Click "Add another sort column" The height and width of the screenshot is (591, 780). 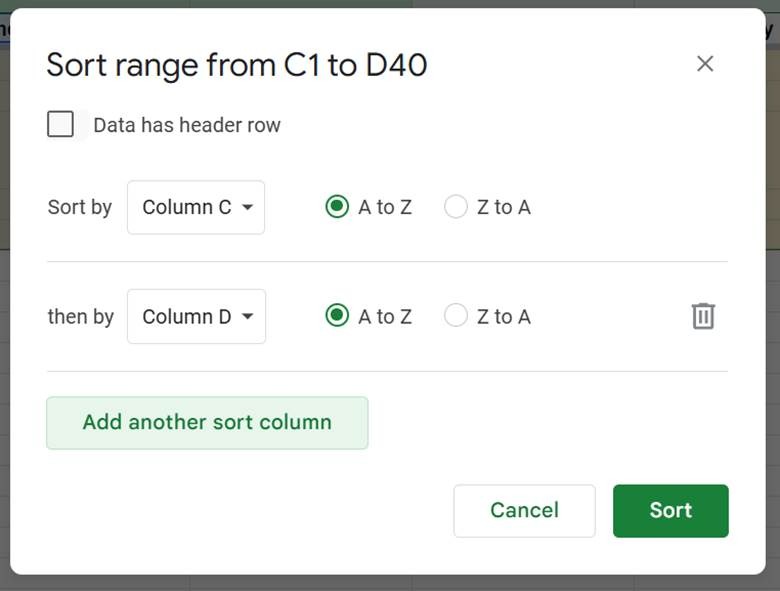207,423
